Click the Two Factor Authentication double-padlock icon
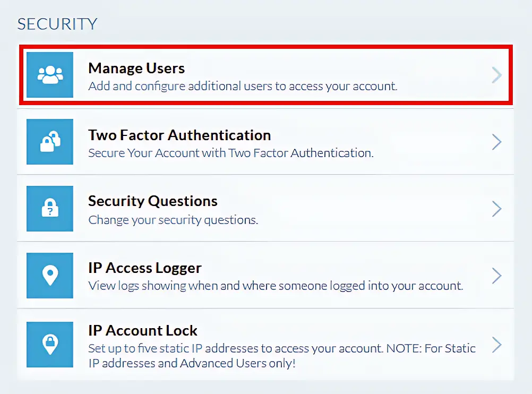This screenshot has height=394, width=532. click(x=50, y=142)
